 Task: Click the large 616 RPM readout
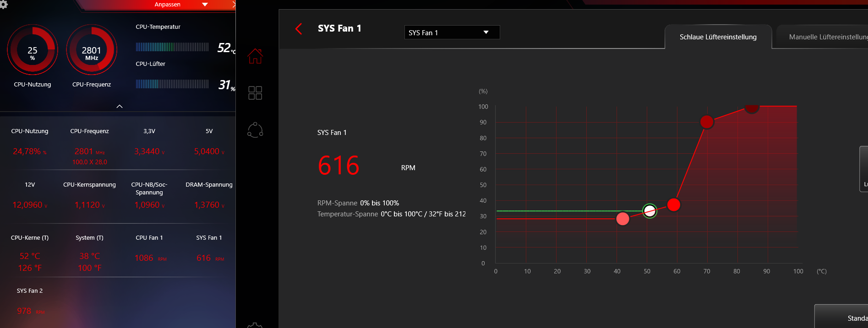338,166
